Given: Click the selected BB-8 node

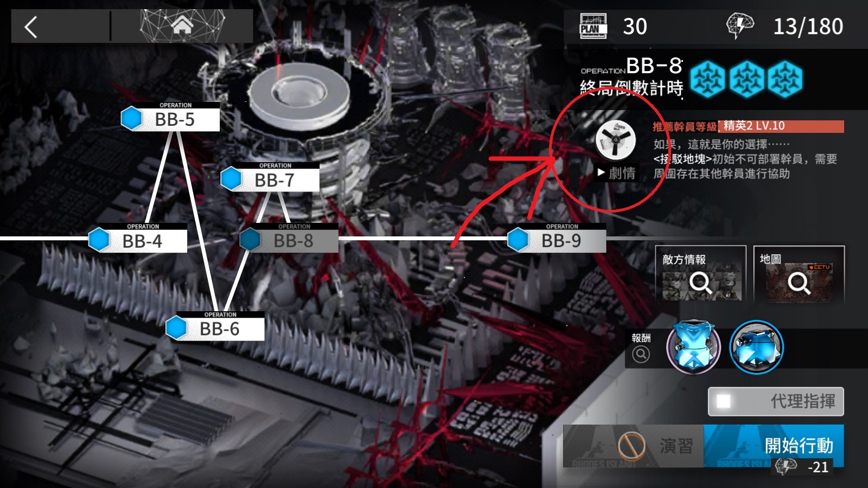Looking at the screenshot, I should pyautogui.click(x=289, y=240).
